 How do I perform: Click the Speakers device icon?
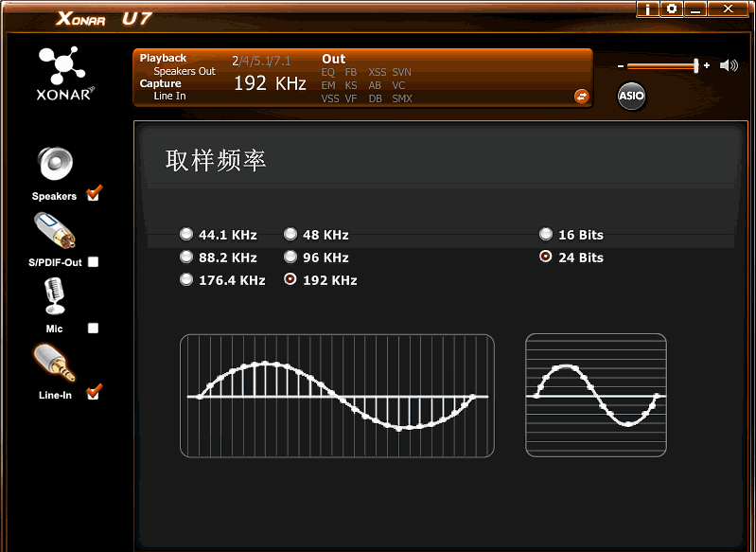pyautogui.click(x=55, y=164)
